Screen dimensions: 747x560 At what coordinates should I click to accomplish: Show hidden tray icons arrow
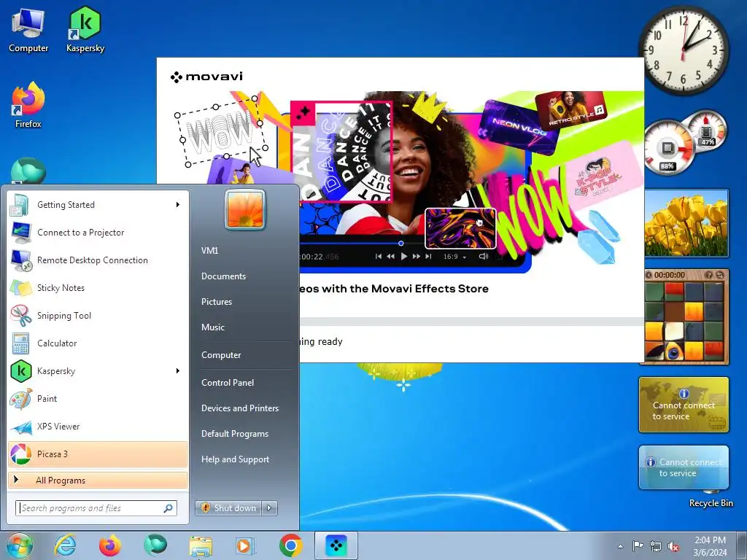[x=620, y=546]
